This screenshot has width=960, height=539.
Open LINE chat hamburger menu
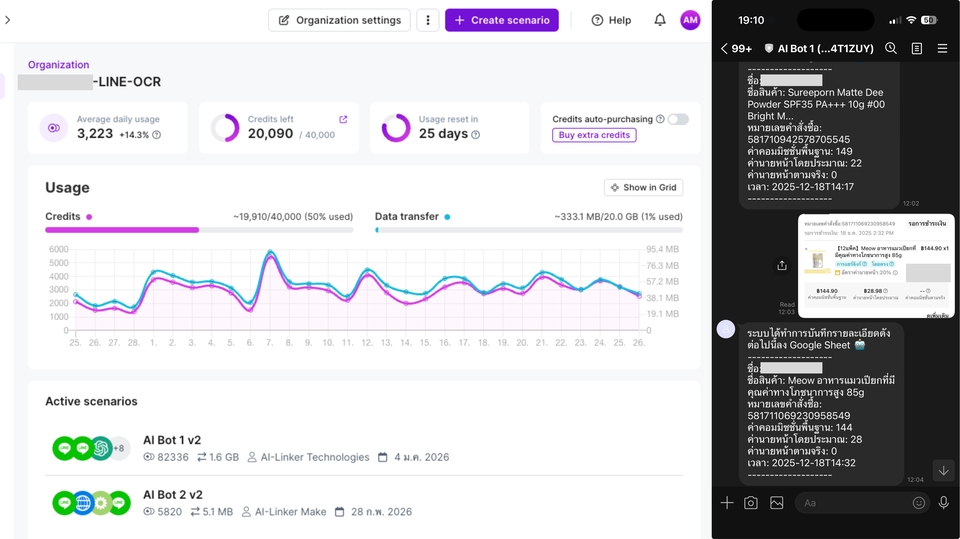coord(942,48)
